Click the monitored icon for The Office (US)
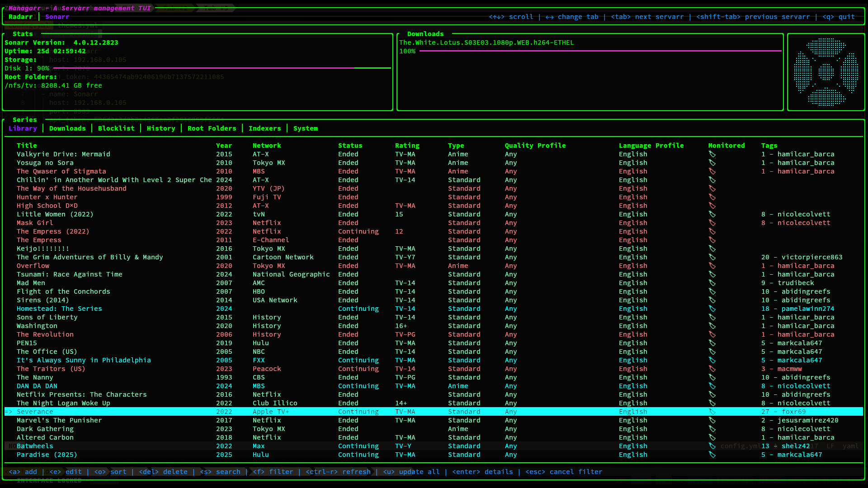Viewport: 868px width, 488px height. [x=712, y=352]
